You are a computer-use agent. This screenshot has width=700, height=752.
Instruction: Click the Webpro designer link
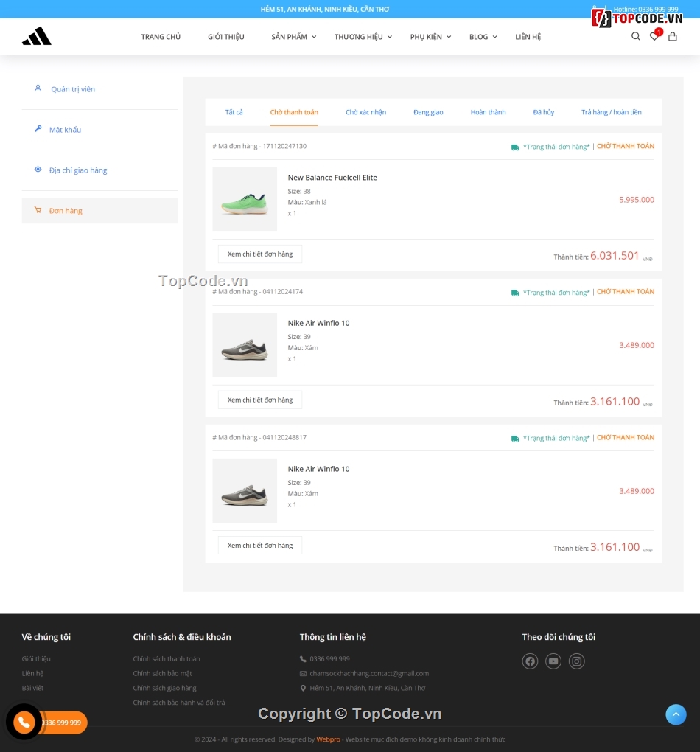click(328, 739)
